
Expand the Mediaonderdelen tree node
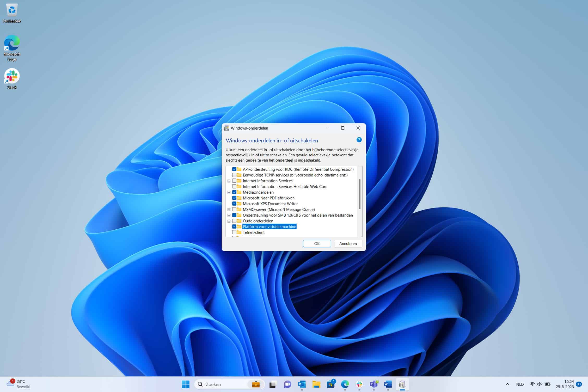tap(229, 192)
